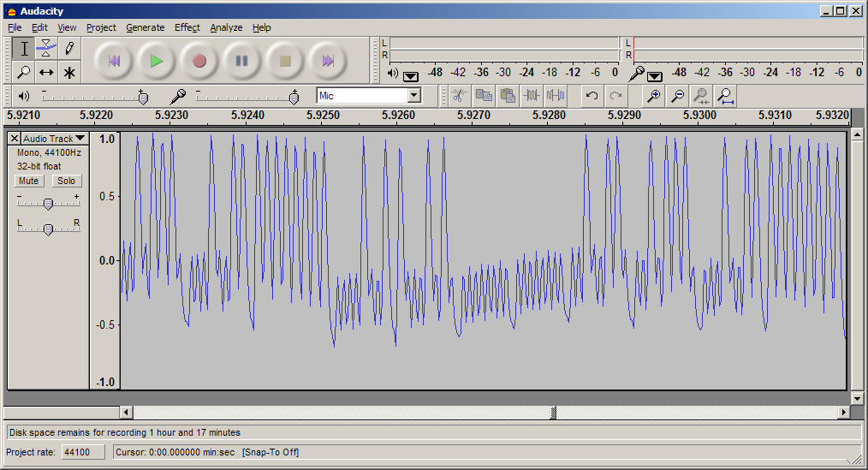Click the track gain slider

48,204
